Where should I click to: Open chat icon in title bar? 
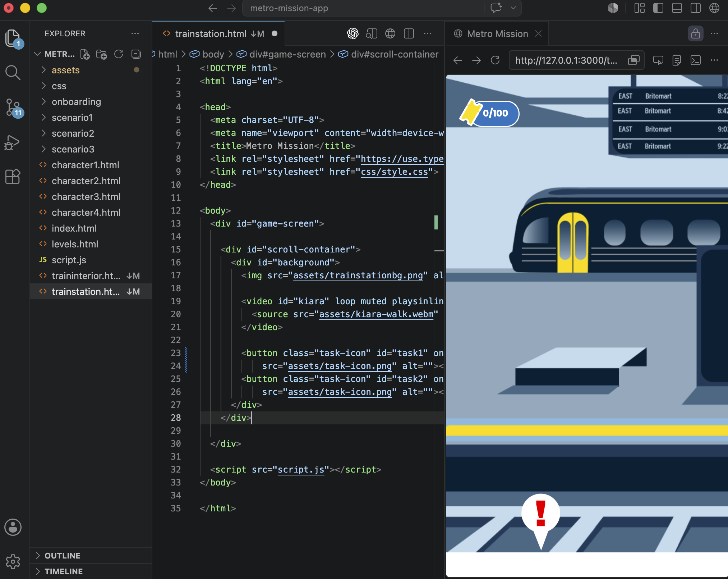point(496,8)
